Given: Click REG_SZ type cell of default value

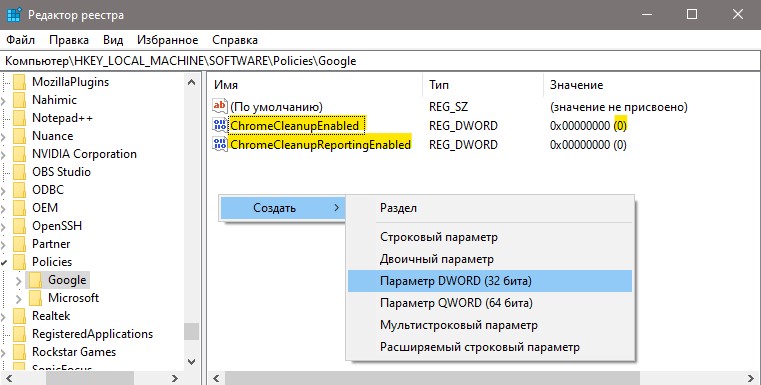Looking at the screenshot, I should (x=448, y=107).
